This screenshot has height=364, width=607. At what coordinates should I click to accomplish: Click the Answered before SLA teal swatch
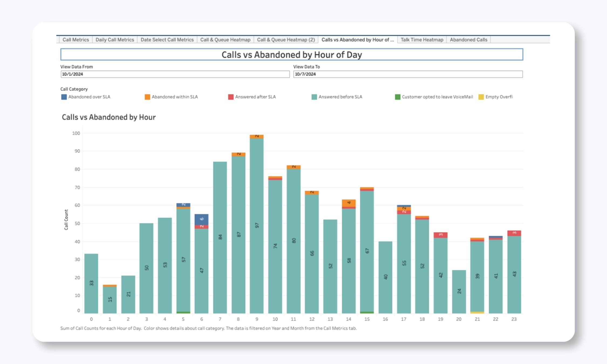pyautogui.click(x=314, y=97)
